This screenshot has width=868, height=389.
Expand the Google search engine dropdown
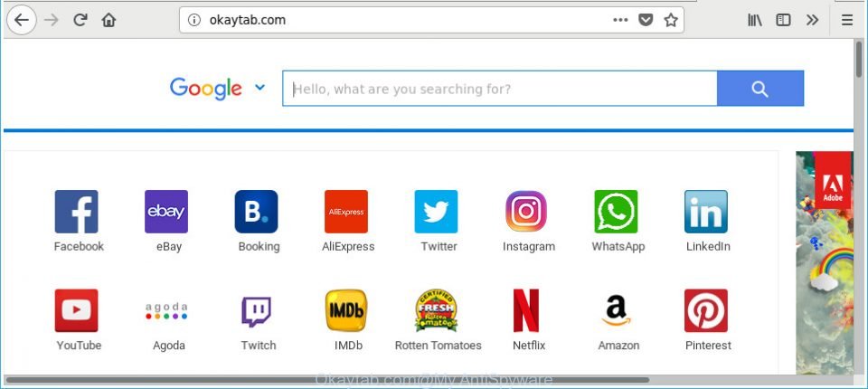click(259, 88)
